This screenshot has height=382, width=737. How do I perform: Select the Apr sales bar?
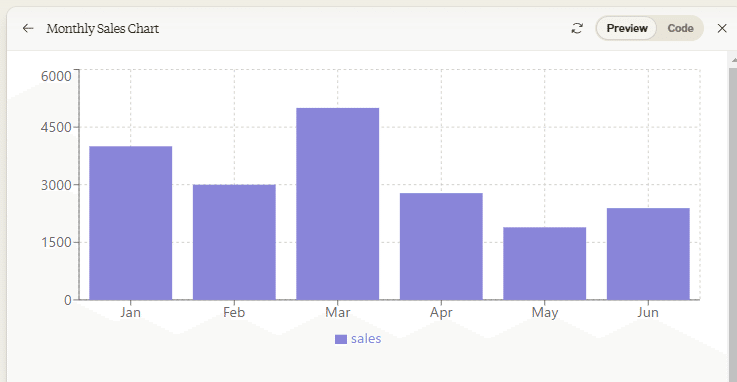(x=441, y=246)
